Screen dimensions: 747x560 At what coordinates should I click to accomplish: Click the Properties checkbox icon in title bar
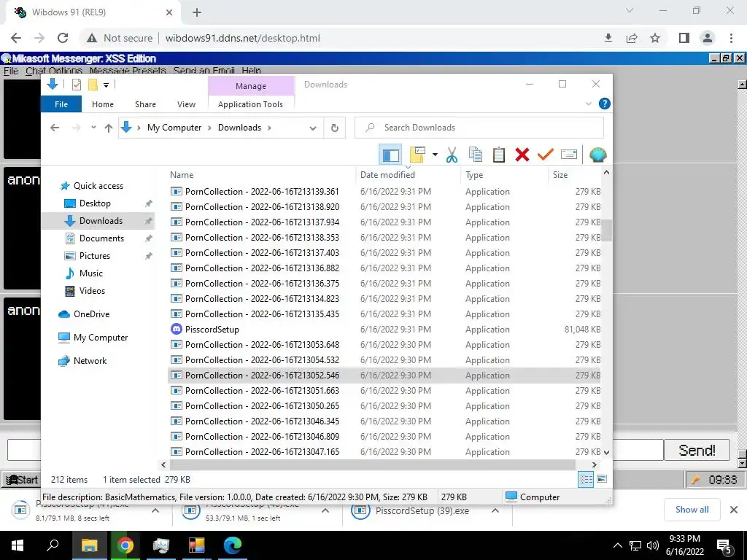[x=76, y=85]
